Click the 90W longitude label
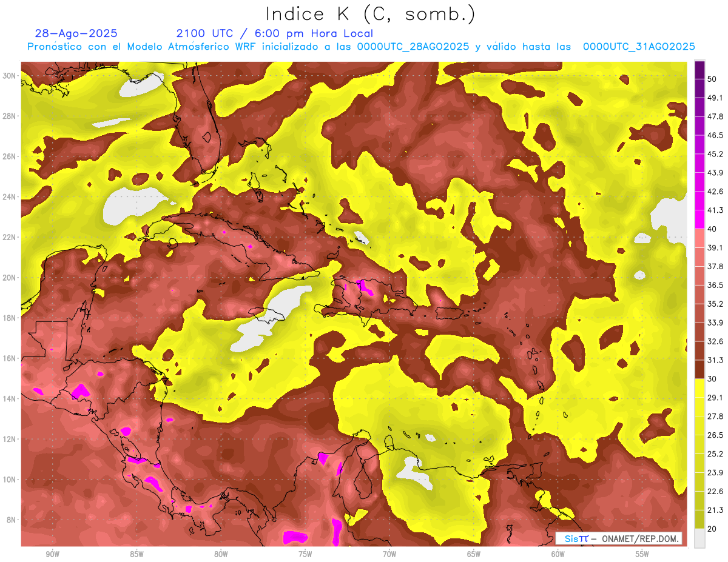 point(52,555)
